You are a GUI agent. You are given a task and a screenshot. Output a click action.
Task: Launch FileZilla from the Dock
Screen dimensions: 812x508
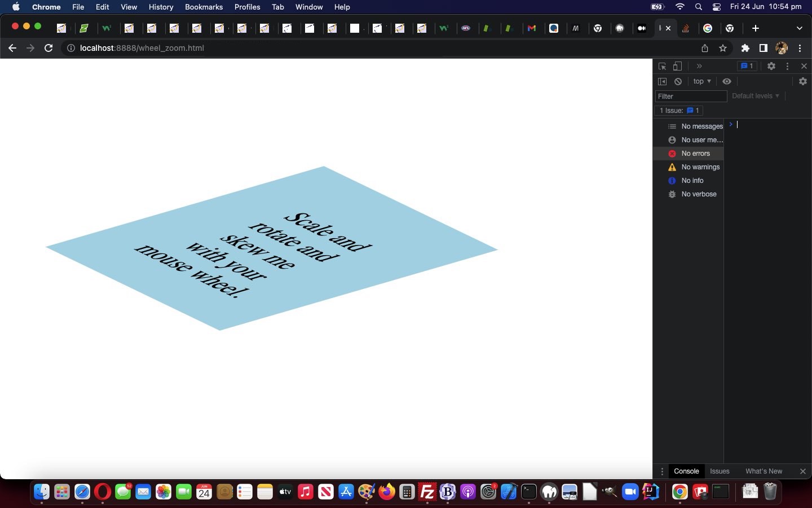(427, 493)
